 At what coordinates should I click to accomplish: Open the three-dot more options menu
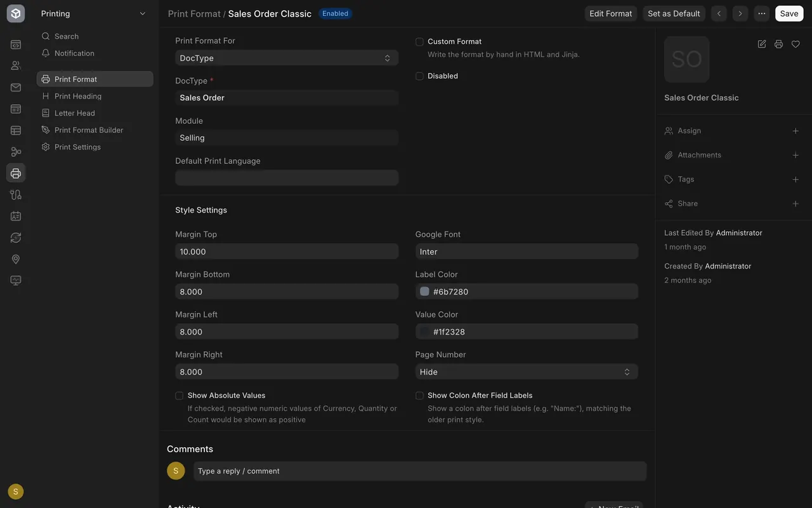click(x=761, y=13)
